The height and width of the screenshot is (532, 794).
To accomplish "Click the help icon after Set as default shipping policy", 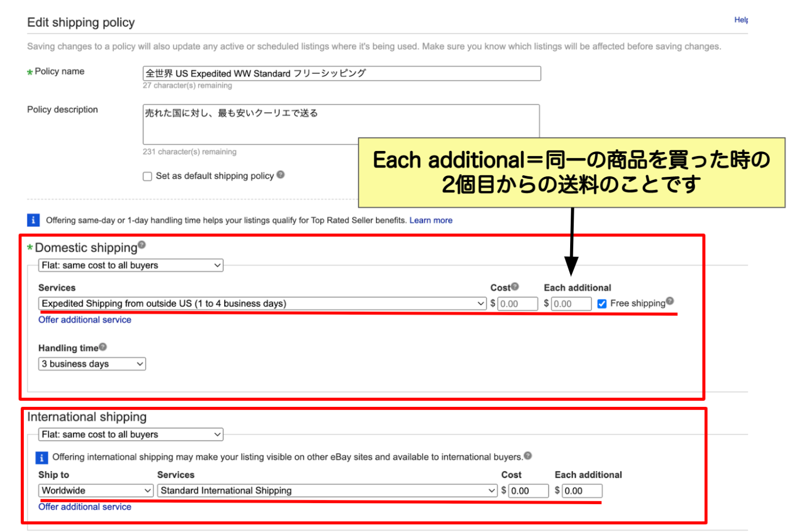I will tap(281, 175).
